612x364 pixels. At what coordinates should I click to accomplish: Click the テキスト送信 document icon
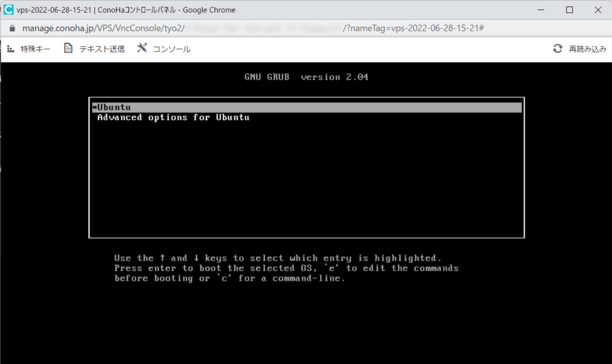[68, 48]
